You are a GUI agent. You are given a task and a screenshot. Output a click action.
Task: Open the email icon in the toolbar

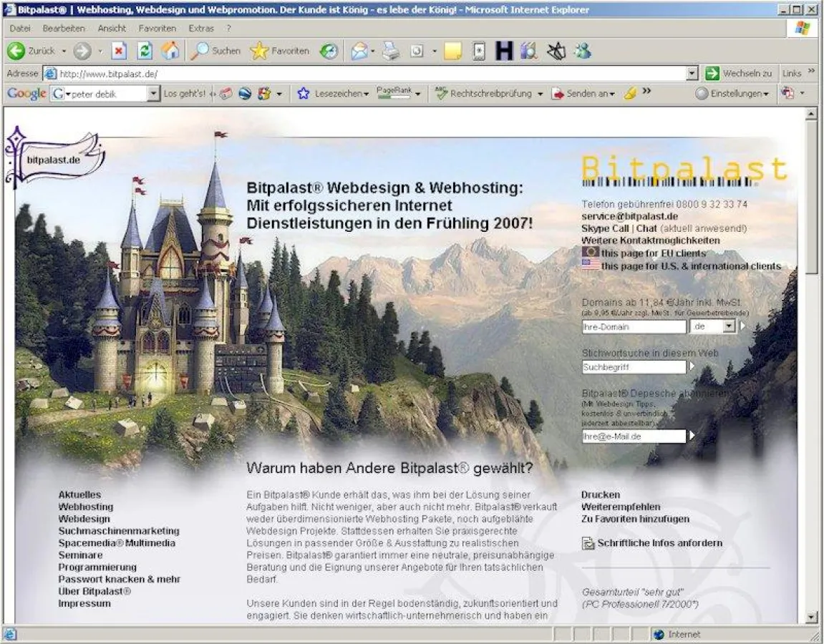[360, 51]
